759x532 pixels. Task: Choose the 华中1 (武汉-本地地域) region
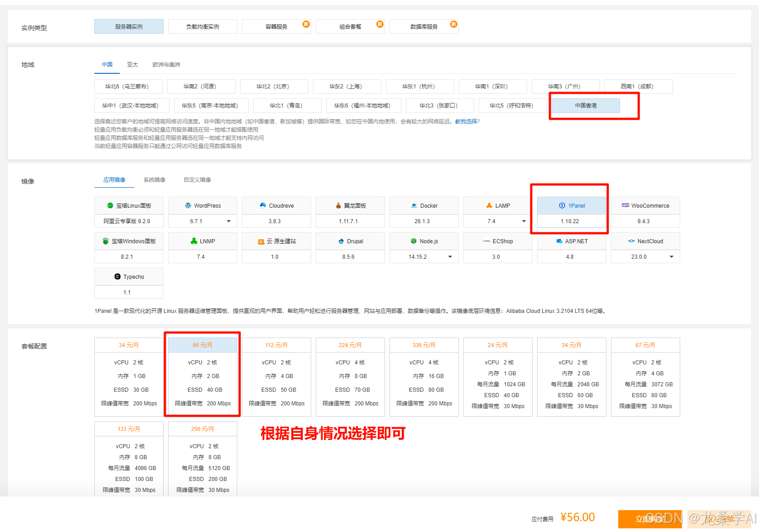coord(132,105)
